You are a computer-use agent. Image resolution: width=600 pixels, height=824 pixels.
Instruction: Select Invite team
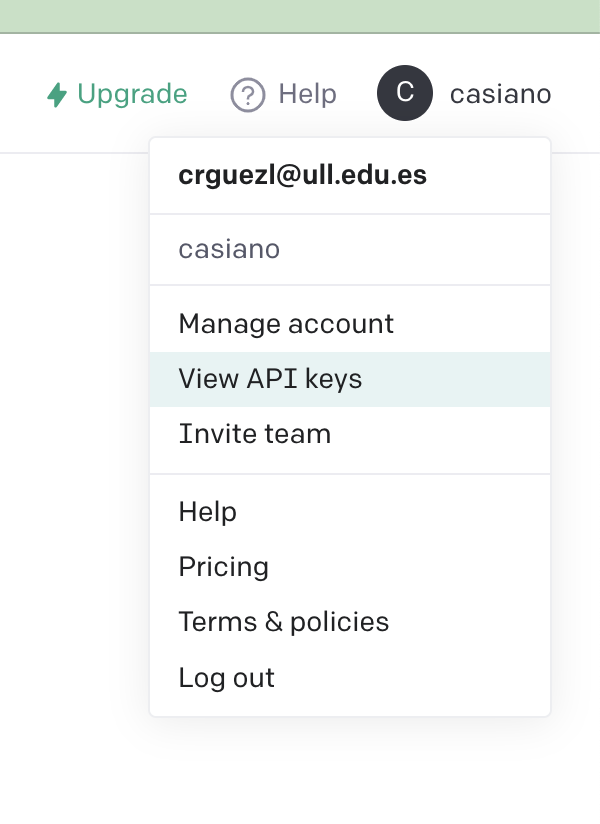coord(350,434)
